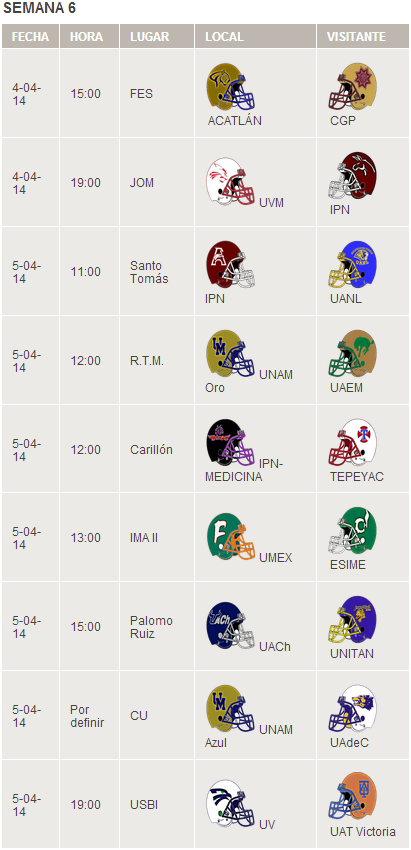Click the FECHA column header

[30, 36]
